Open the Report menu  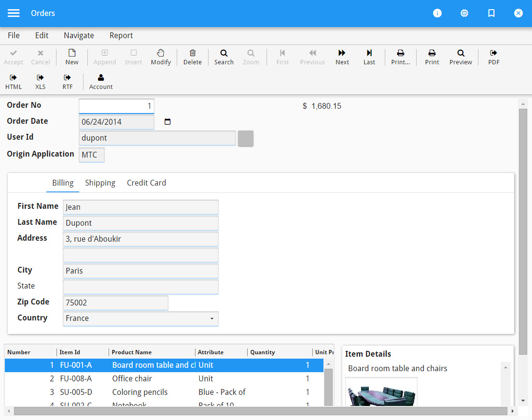pyautogui.click(x=121, y=35)
